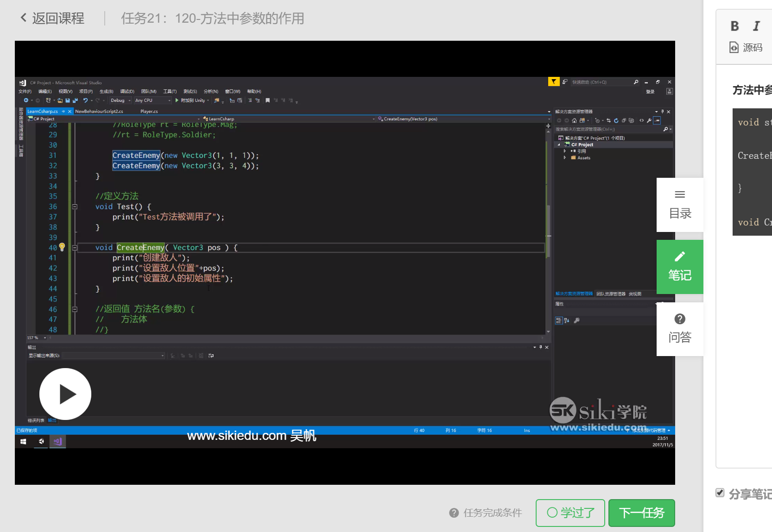
Task: Open the Debug configuration dropdown
Action: point(120,100)
